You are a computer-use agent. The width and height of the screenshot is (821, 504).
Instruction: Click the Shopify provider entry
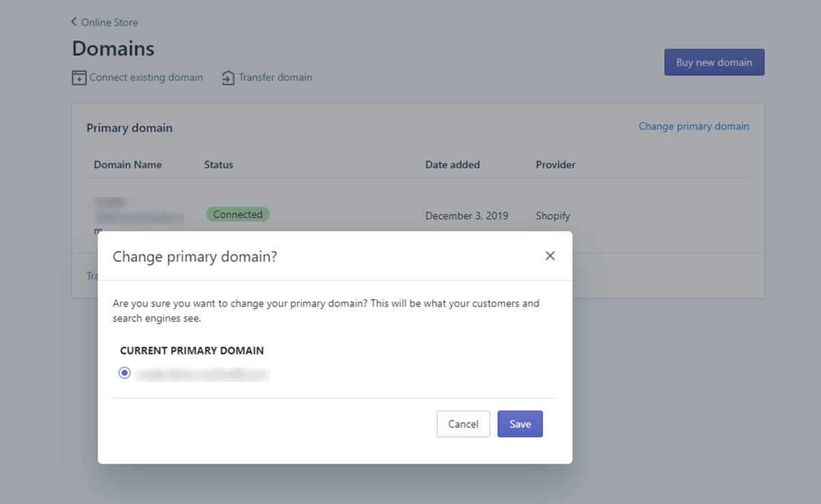tap(553, 216)
